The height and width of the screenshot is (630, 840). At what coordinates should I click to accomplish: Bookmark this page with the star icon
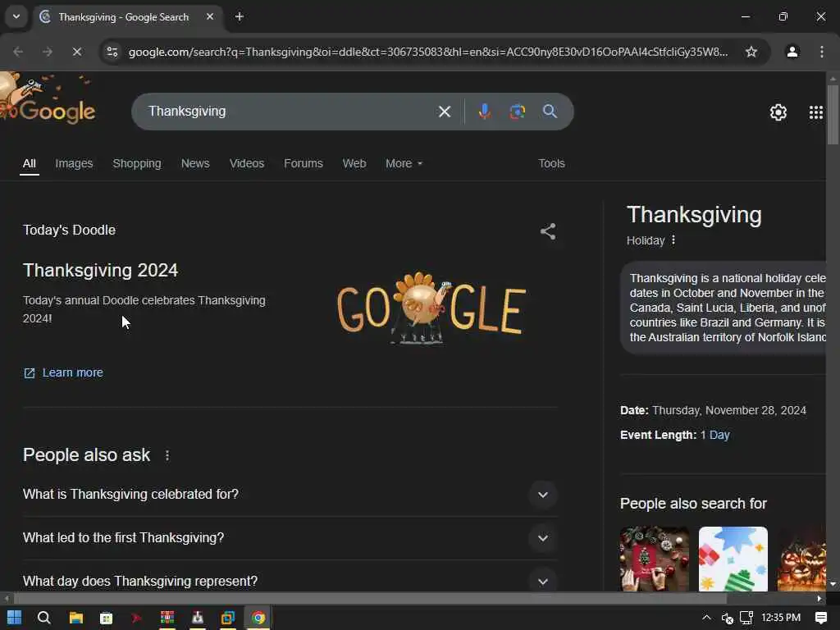751,52
